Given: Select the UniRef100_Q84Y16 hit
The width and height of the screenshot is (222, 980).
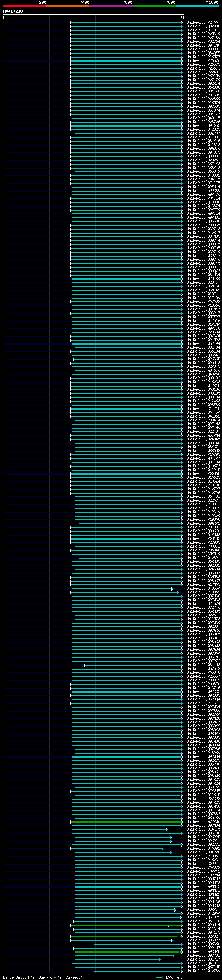Looking at the screenshot, I should [203, 141].
